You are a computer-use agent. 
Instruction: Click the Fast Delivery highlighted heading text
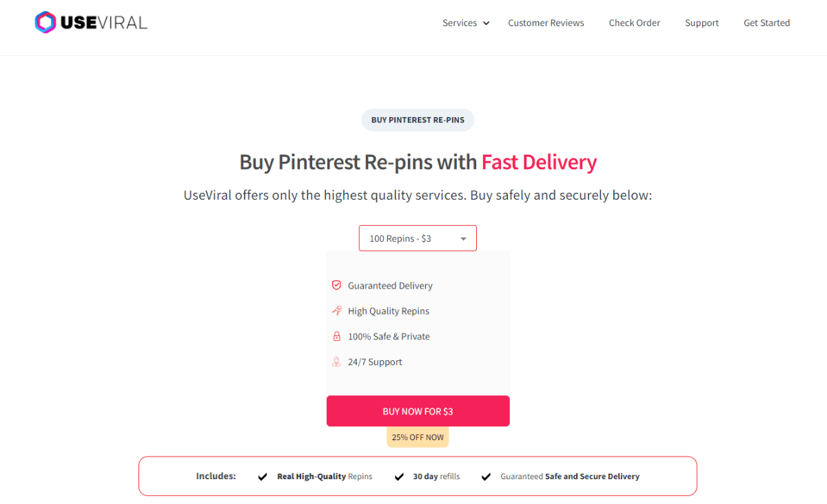click(538, 162)
